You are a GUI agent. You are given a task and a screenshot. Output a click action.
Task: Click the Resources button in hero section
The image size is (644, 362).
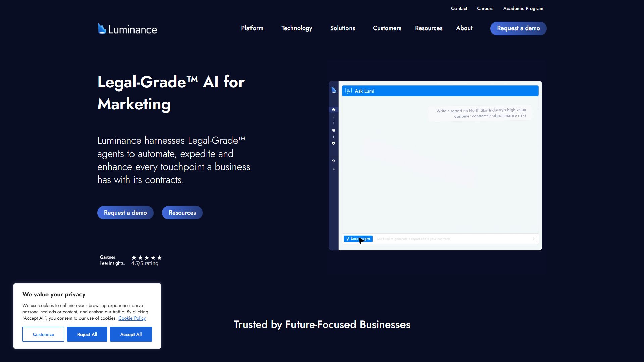[x=182, y=213]
